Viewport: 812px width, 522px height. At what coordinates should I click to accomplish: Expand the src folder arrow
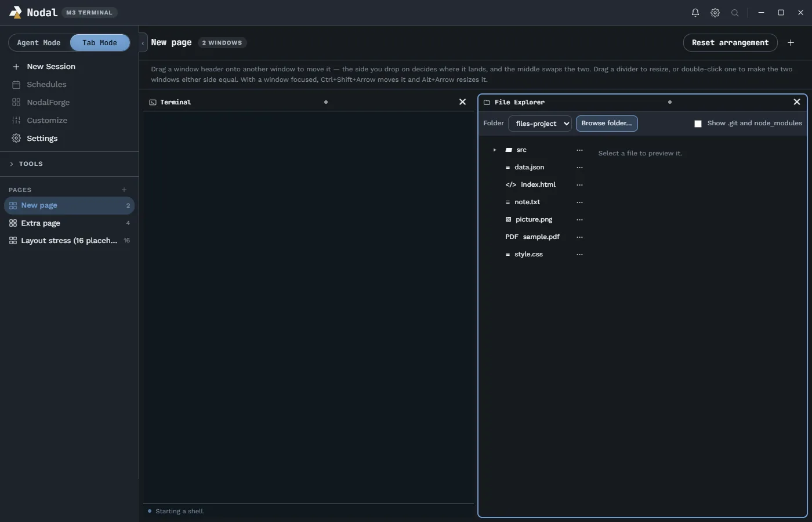tap(495, 150)
